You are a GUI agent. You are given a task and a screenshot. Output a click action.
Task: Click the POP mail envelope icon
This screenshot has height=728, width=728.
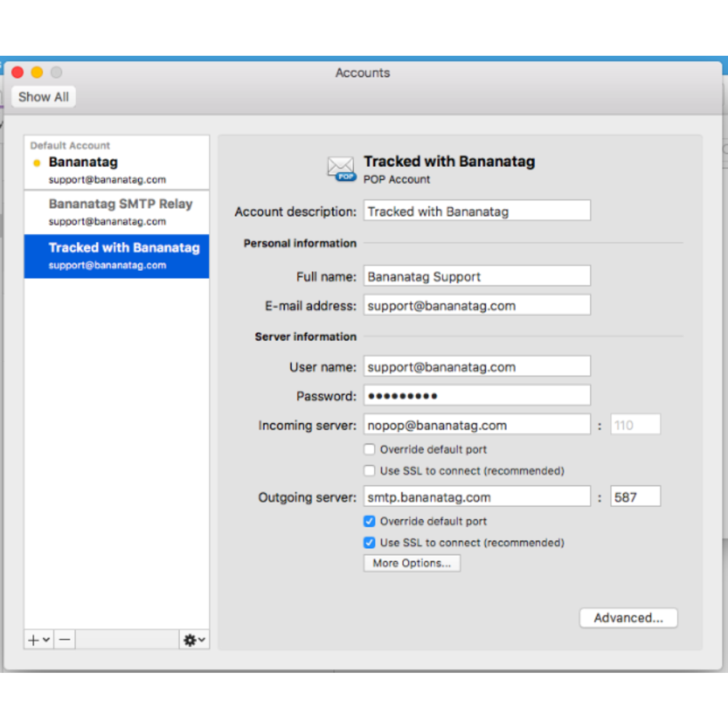341,169
